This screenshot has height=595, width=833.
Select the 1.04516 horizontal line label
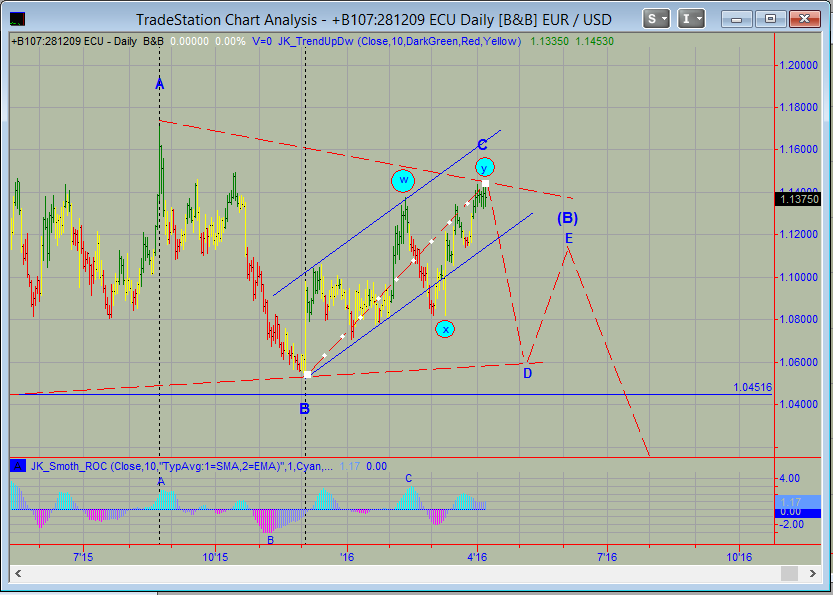pyautogui.click(x=752, y=387)
